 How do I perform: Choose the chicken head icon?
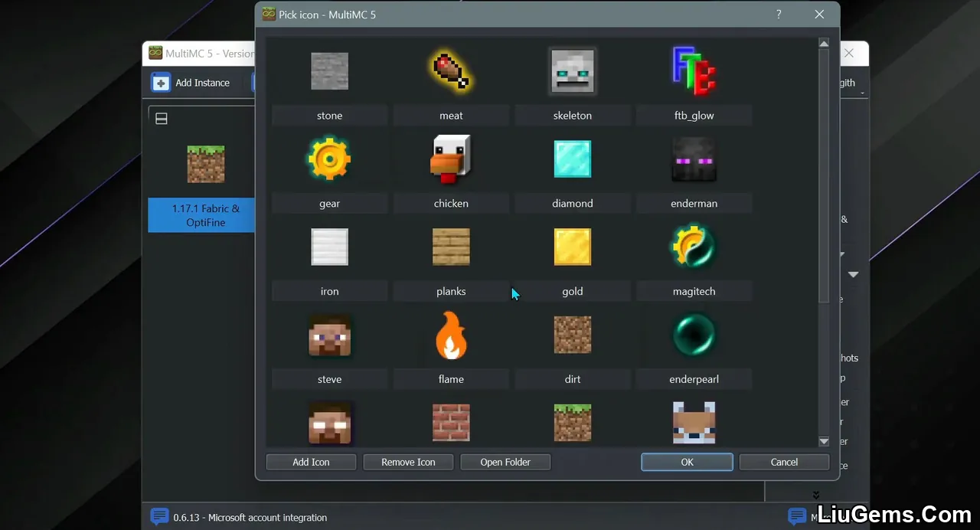click(x=451, y=159)
